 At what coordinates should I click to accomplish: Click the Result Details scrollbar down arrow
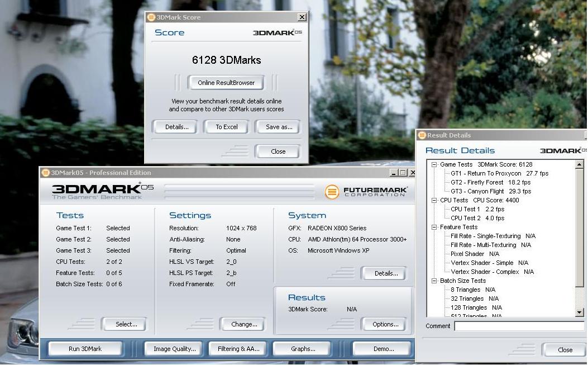(x=580, y=312)
